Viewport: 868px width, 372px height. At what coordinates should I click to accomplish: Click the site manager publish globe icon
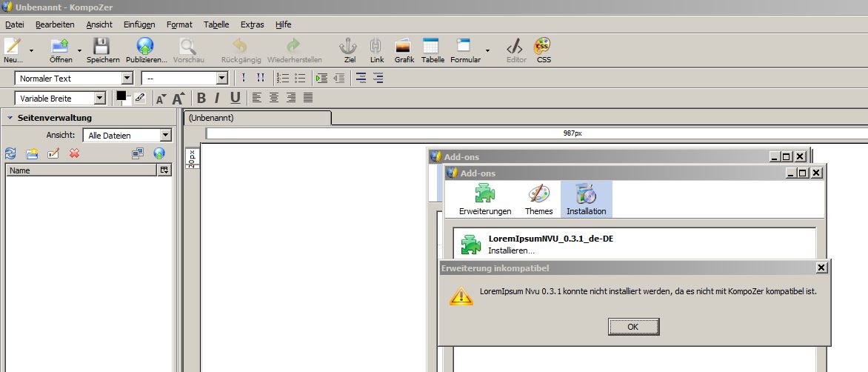159,154
